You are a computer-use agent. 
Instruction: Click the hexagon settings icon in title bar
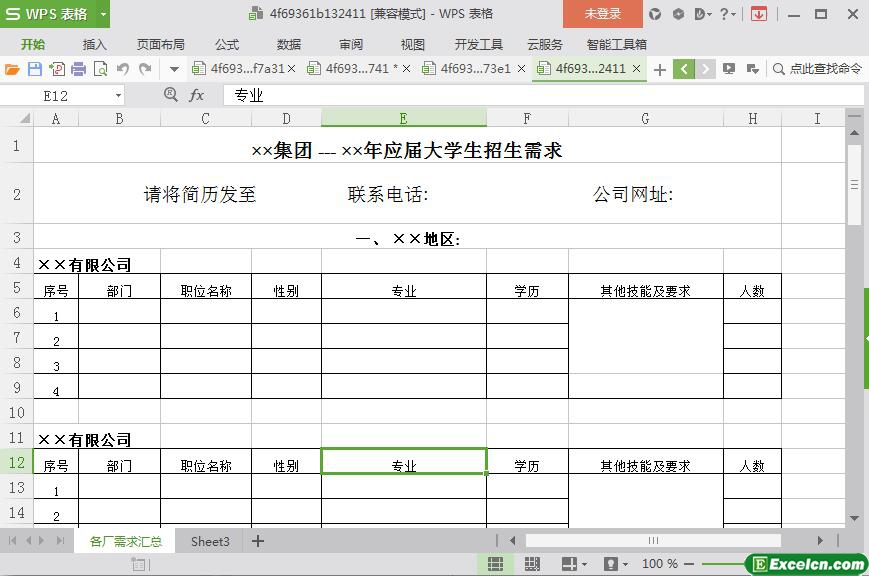click(x=678, y=14)
